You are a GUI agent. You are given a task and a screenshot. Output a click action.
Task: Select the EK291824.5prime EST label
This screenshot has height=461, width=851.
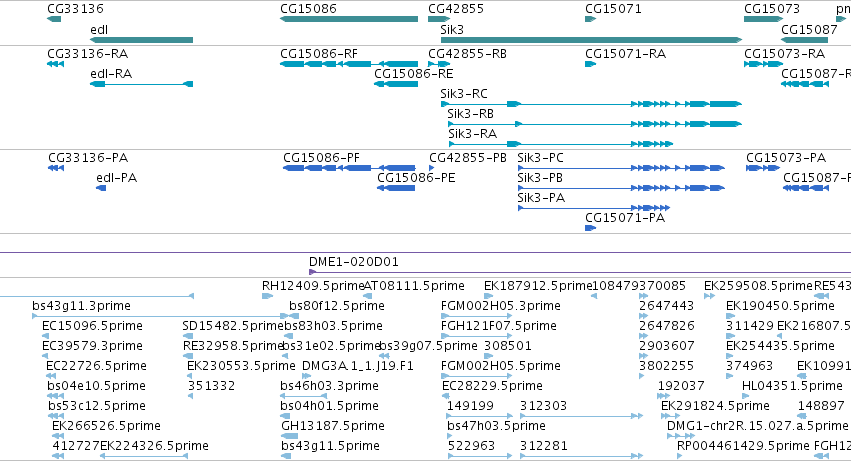pyautogui.click(x=715, y=406)
